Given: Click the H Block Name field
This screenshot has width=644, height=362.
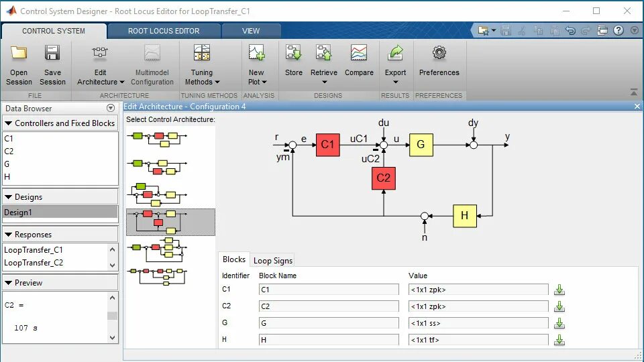Looking at the screenshot, I should coord(329,340).
